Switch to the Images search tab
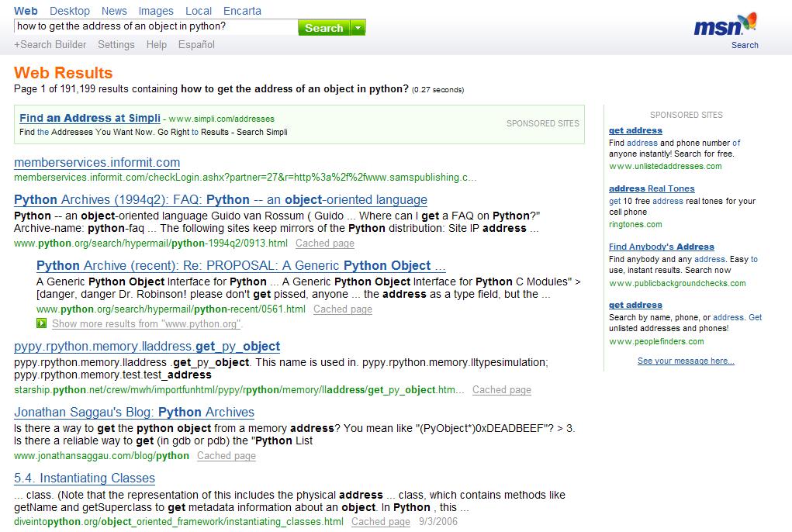The image size is (792, 532). pyautogui.click(x=156, y=11)
